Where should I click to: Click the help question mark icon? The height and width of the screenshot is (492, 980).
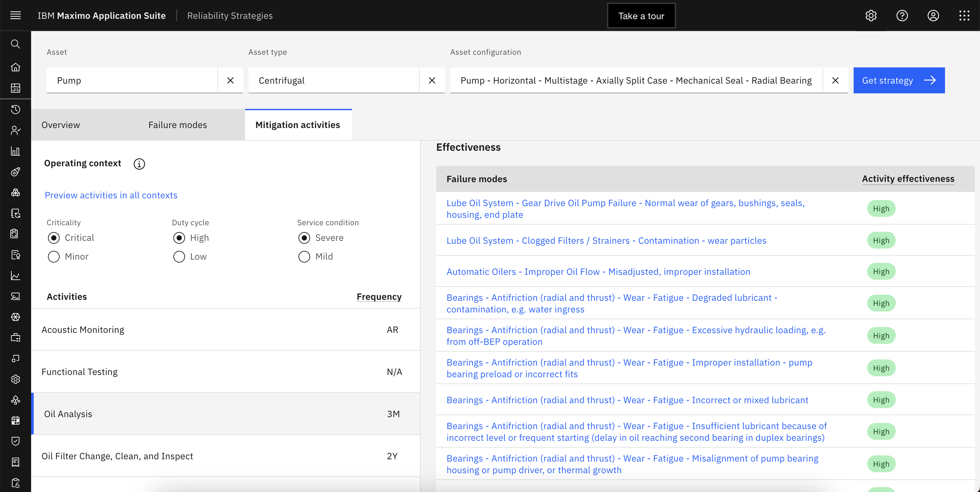point(903,15)
